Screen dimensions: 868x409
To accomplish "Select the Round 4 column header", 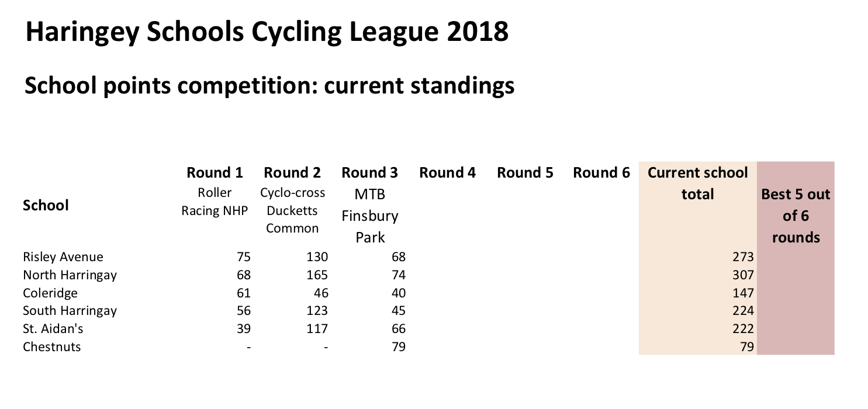I will (x=447, y=173).
